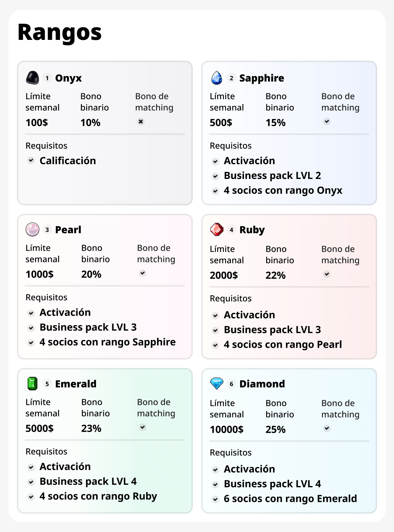This screenshot has height=532, width=394.
Task: Click the Diamond gem icon
Action: pyautogui.click(x=217, y=383)
